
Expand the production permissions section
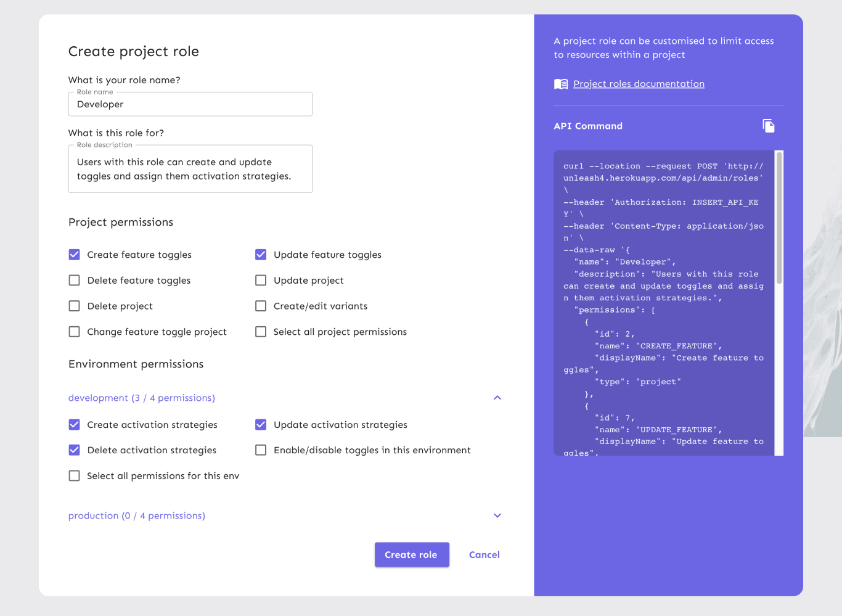(497, 515)
